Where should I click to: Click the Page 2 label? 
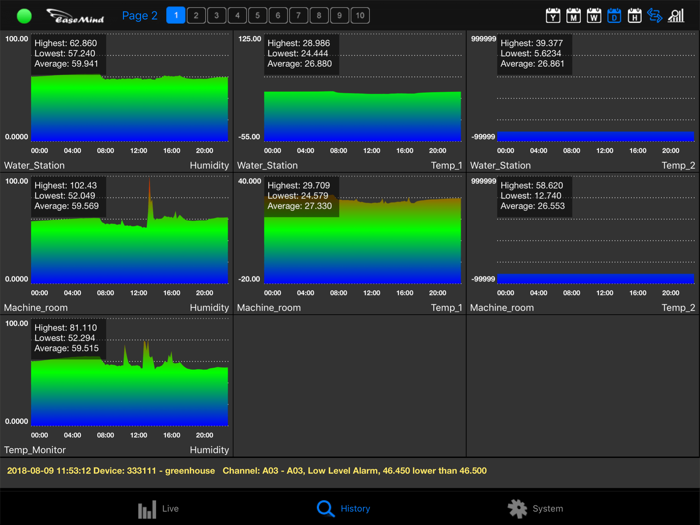(x=140, y=16)
